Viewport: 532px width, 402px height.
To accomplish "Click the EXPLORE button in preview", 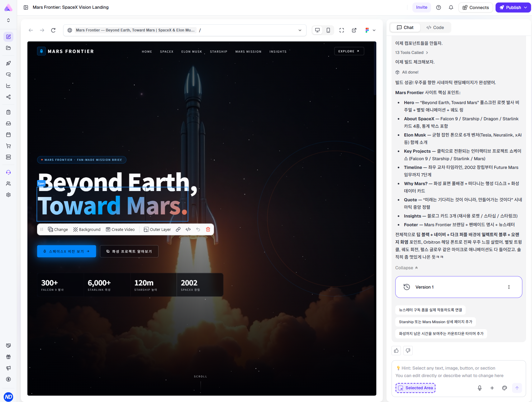I will tap(349, 51).
